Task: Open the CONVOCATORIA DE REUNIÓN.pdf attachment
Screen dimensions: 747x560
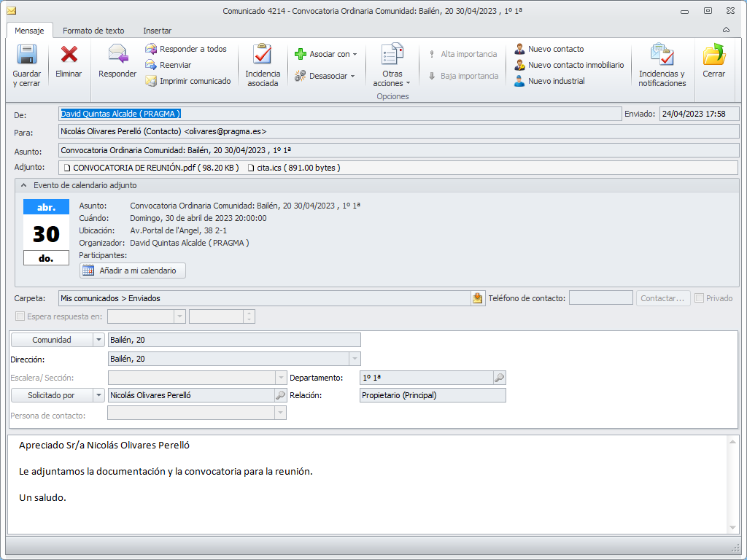Action: 152,168
